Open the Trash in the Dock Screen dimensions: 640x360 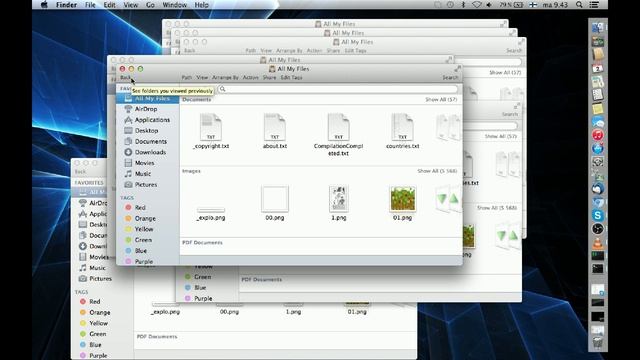[598, 343]
